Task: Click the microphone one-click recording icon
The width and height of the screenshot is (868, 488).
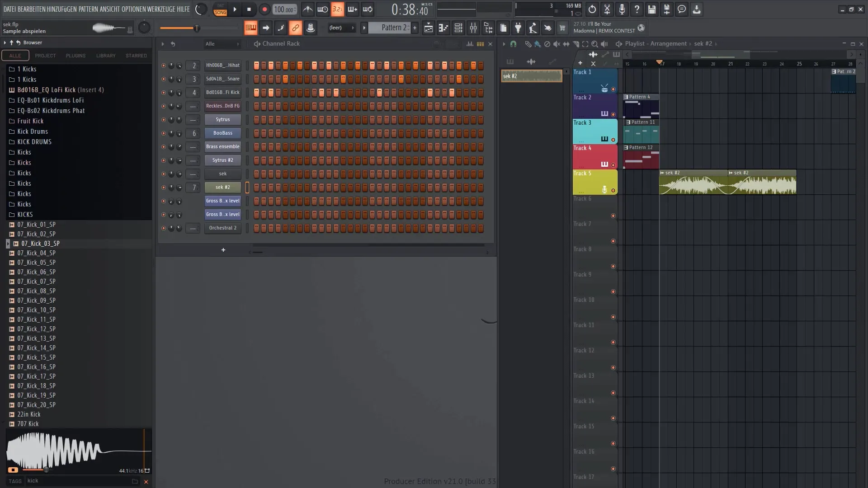Action: click(x=622, y=9)
